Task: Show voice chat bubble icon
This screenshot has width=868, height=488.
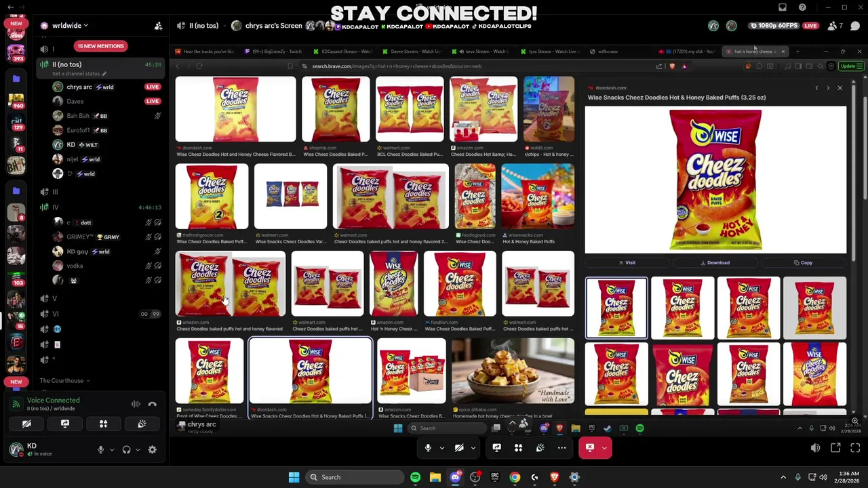Action: [855, 26]
